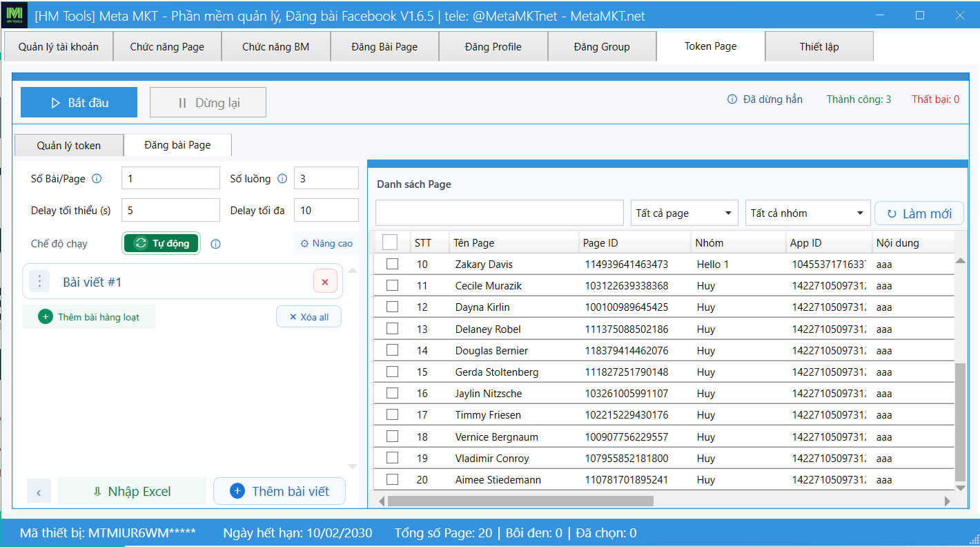Click Thêm bài hàng loạt

(88, 316)
